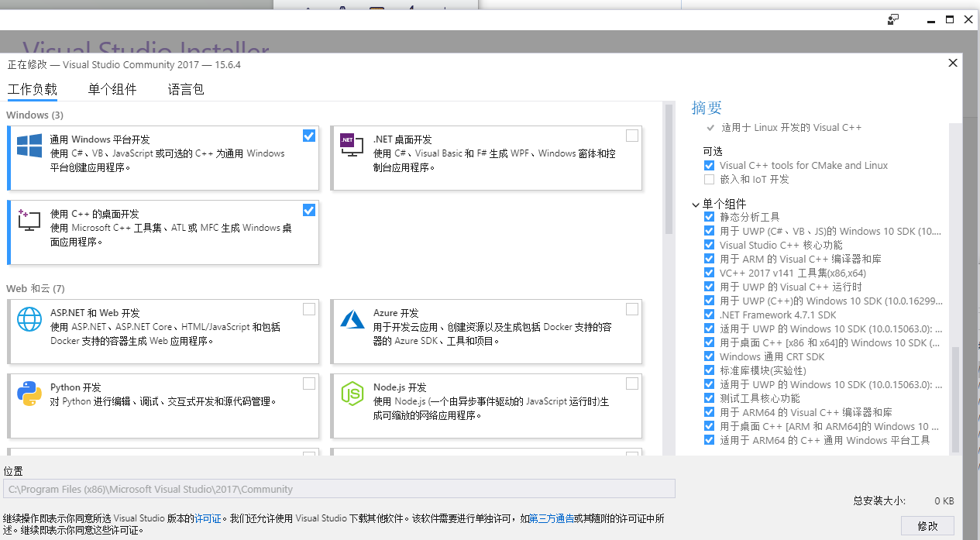Image resolution: width=980 pixels, height=540 pixels.
Task: Enable 嵌入和 IoT 开发 option
Action: tap(709, 180)
